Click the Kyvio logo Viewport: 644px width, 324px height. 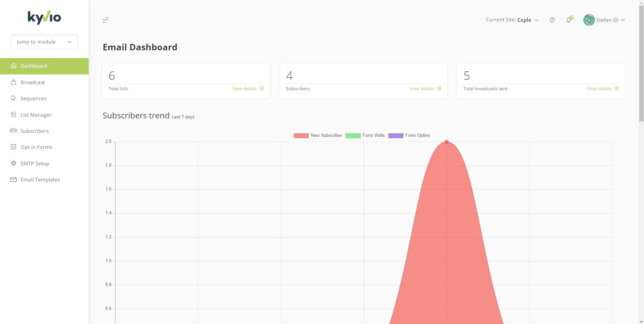(44, 17)
